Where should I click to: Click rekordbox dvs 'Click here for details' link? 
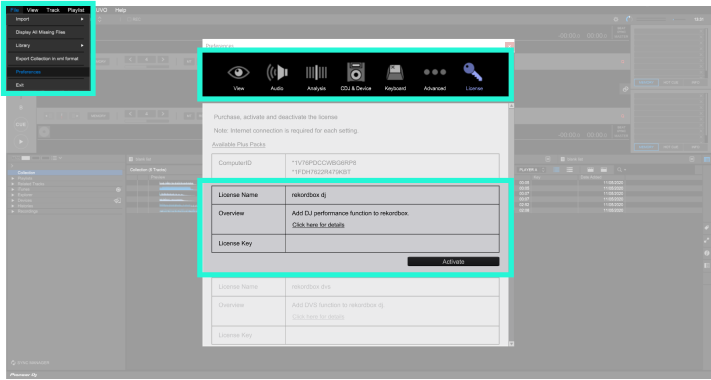[x=318, y=317]
